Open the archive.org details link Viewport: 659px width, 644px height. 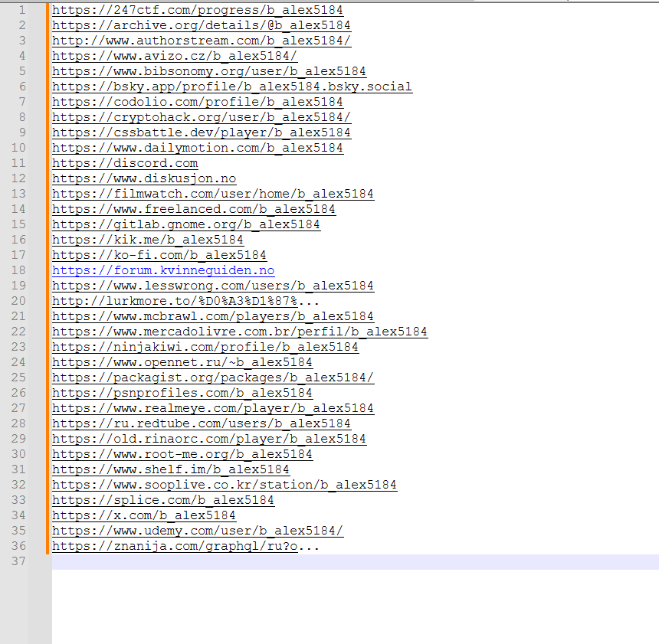[x=202, y=25]
